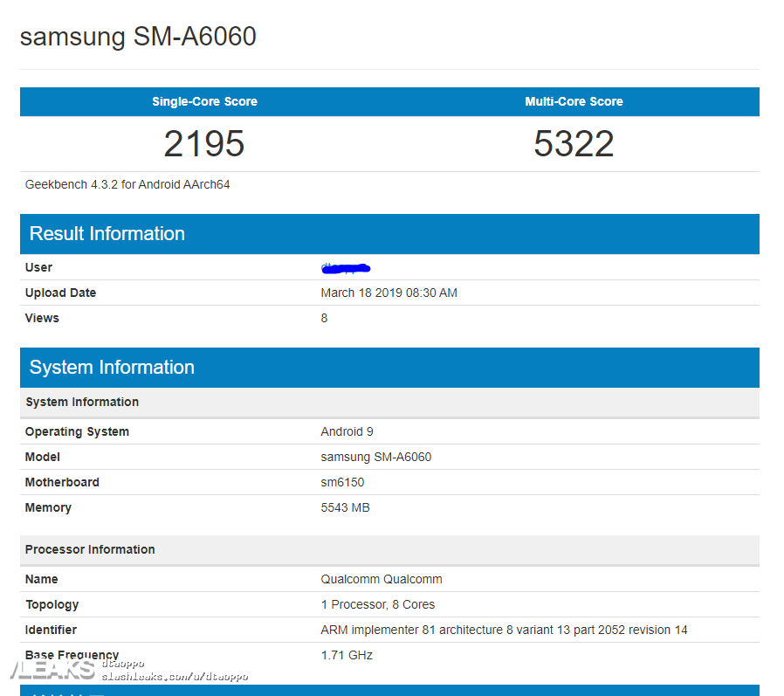Click the Geekbench 4.3.2 for Android text

click(127, 184)
